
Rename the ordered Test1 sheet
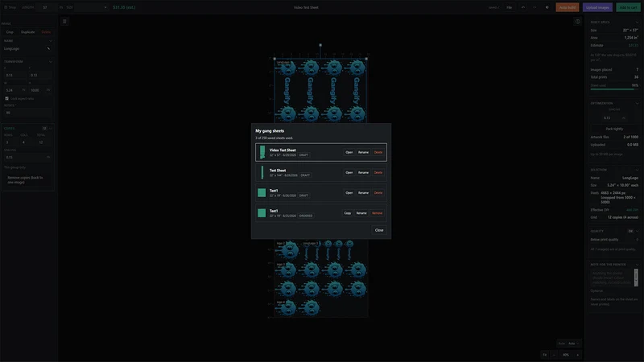point(361,213)
